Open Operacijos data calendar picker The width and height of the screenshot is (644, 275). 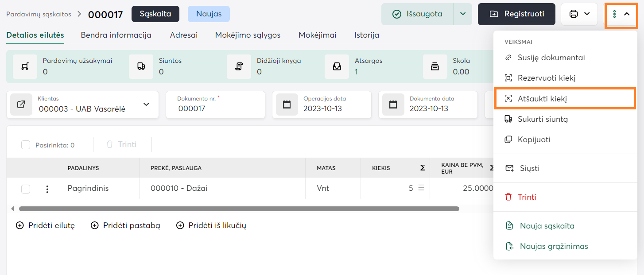click(287, 105)
